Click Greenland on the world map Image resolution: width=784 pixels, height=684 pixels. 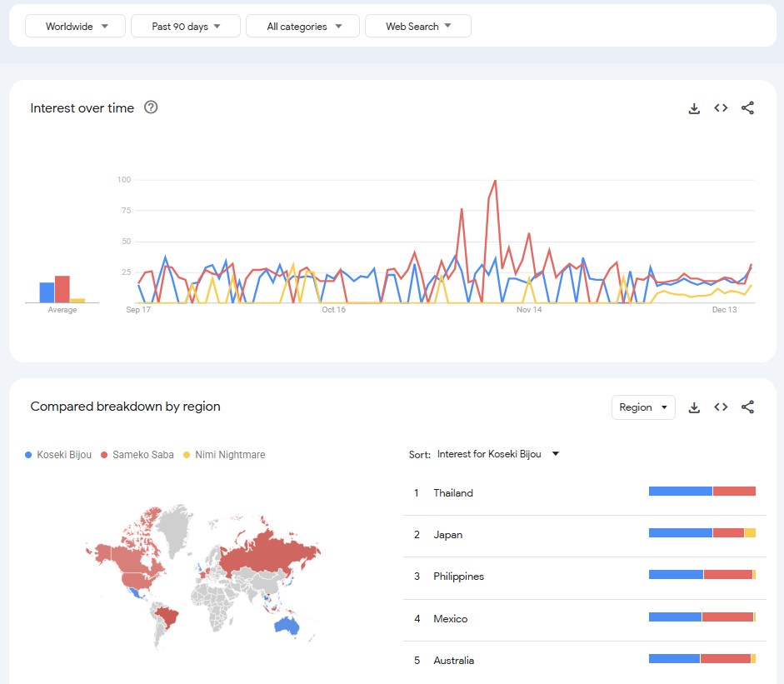click(176, 527)
